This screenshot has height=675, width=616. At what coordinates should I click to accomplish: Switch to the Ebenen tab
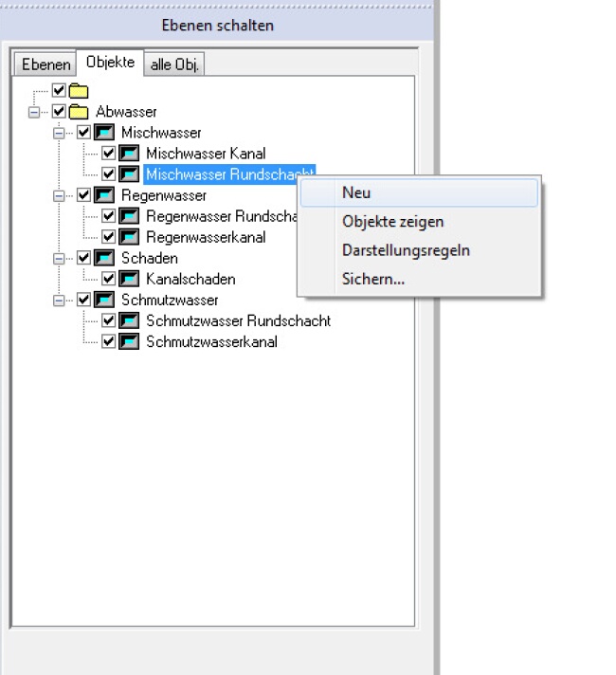click(x=46, y=64)
